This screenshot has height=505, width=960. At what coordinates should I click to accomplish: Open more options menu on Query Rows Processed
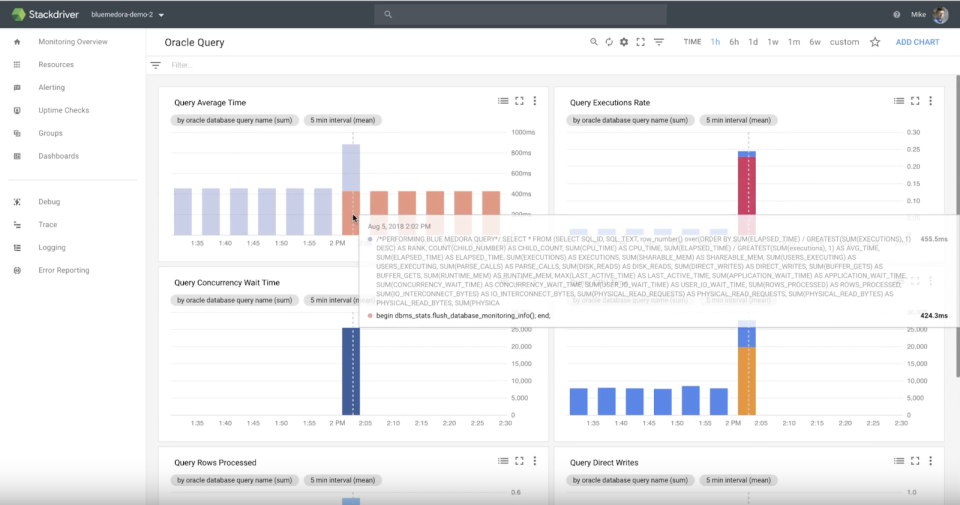pos(535,461)
